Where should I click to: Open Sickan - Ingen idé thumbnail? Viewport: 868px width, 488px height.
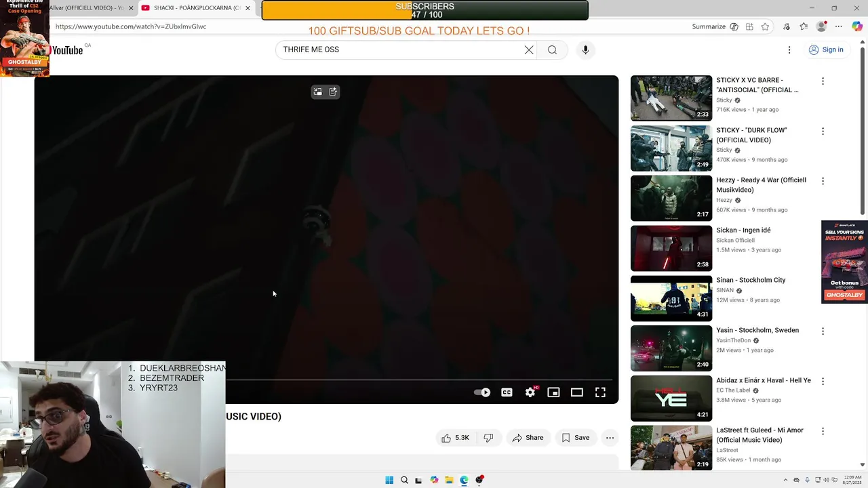pyautogui.click(x=671, y=248)
